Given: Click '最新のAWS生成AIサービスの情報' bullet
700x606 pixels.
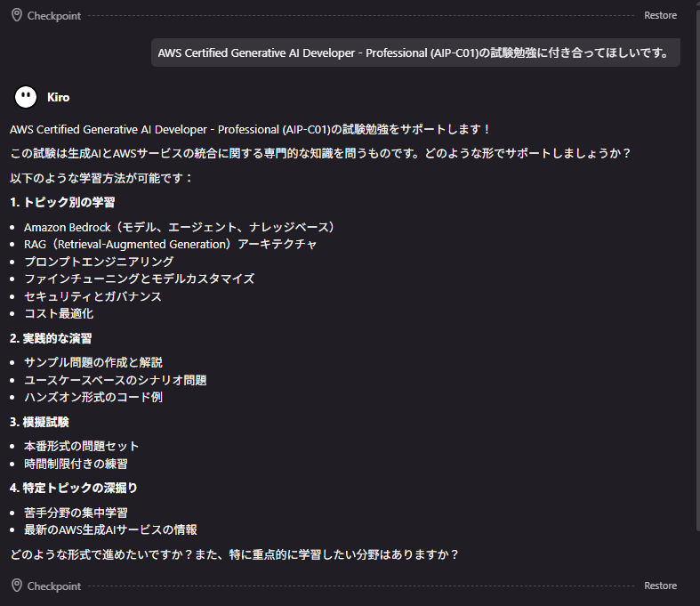Looking at the screenshot, I should pos(110,529).
